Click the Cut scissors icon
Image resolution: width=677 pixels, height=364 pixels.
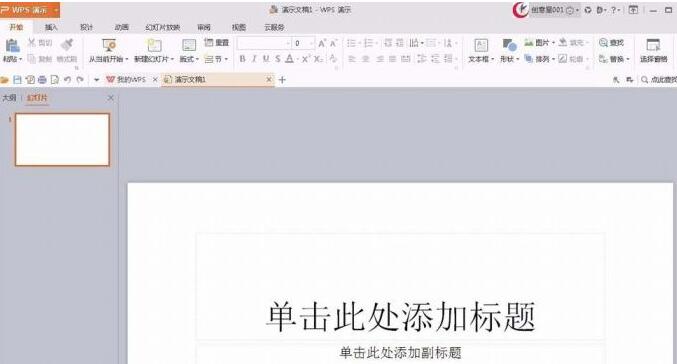coord(32,42)
